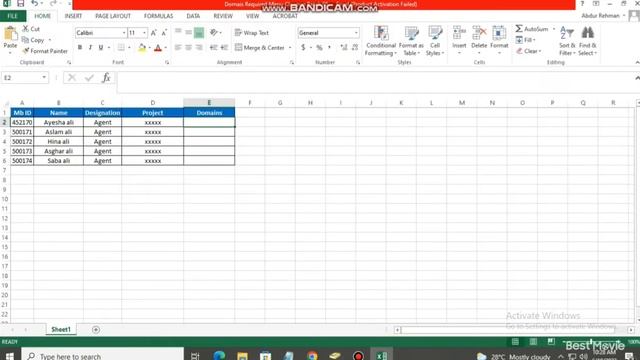Activate Format Painter brush

click(x=26, y=51)
